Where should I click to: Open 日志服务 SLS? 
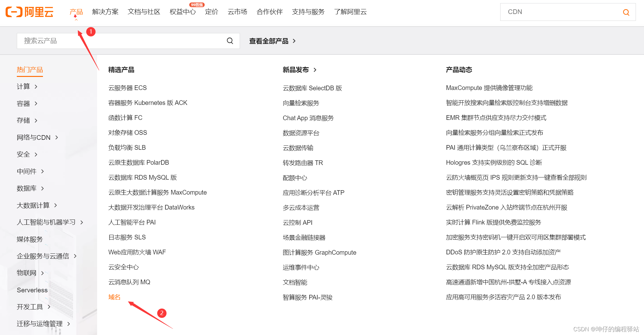[127, 237]
